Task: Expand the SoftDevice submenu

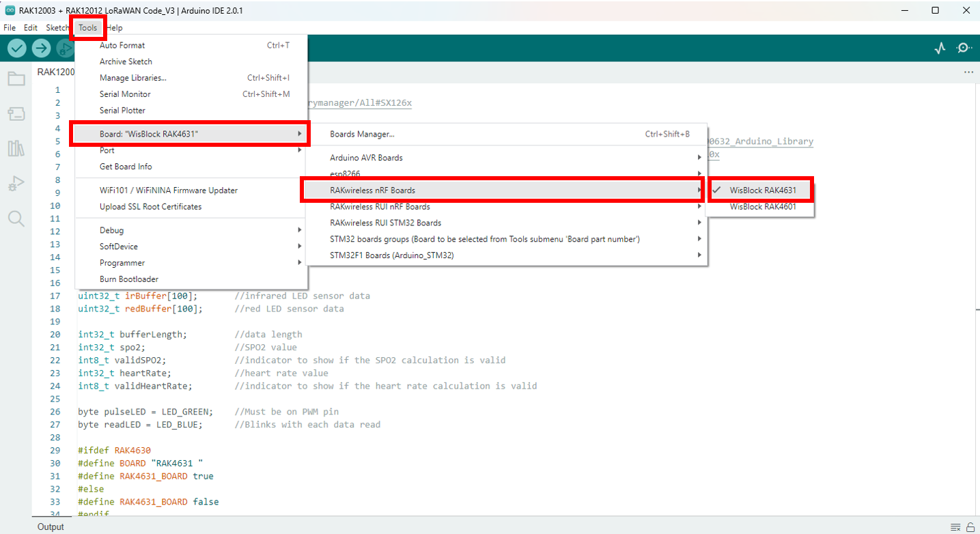Action: [x=191, y=247]
